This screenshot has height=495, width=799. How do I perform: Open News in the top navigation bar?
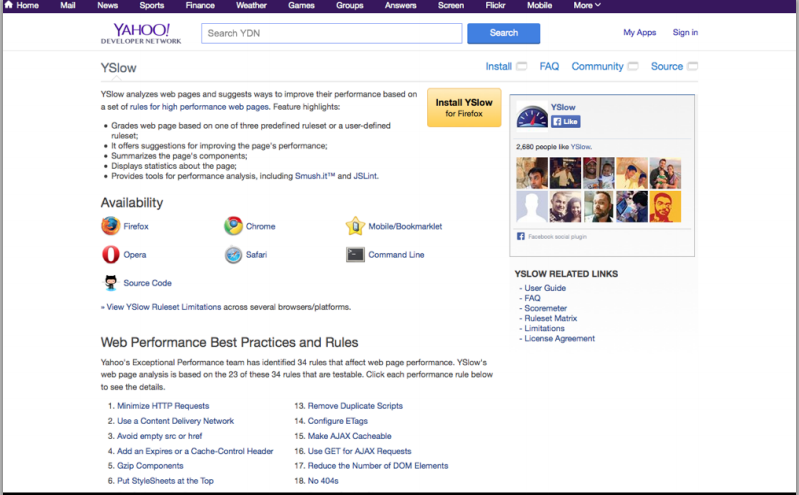[108, 5]
